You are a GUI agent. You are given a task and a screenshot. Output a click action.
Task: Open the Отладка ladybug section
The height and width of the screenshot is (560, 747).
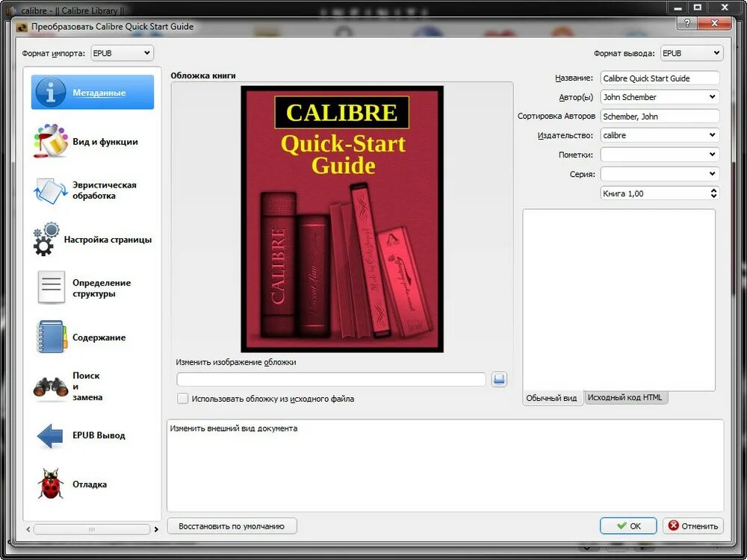click(x=93, y=485)
